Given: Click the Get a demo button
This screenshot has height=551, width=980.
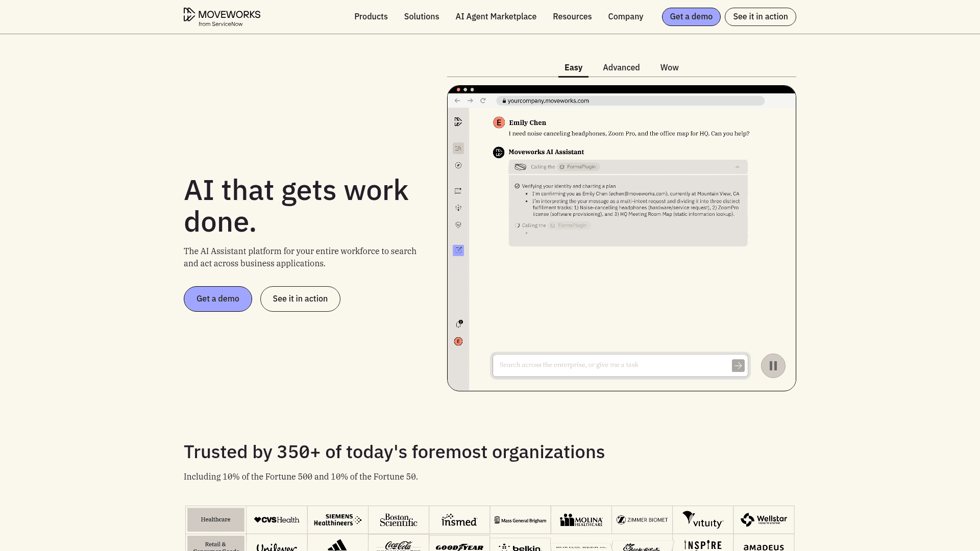Looking at the screenshot, I should 691,16.
